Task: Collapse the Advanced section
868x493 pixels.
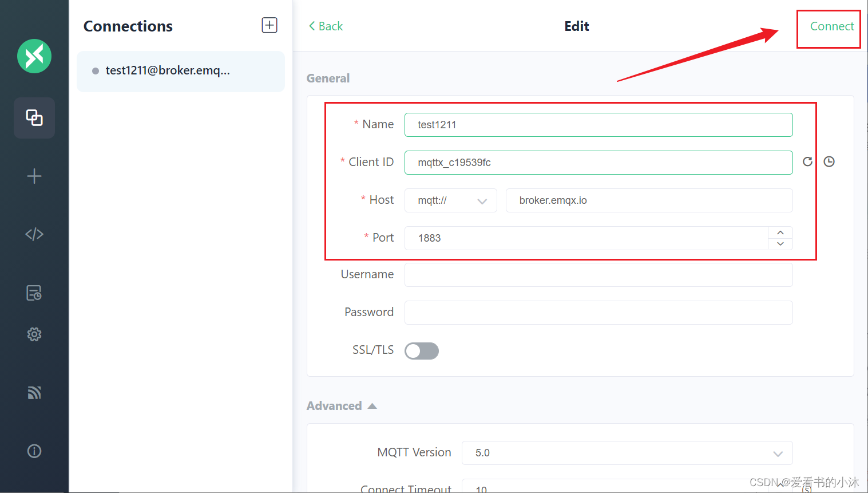Action: tap(342, 406)
